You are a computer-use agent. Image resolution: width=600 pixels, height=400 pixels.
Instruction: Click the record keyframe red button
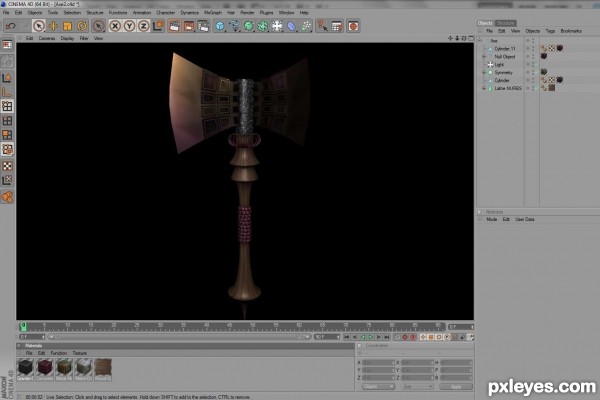[405, 337]
